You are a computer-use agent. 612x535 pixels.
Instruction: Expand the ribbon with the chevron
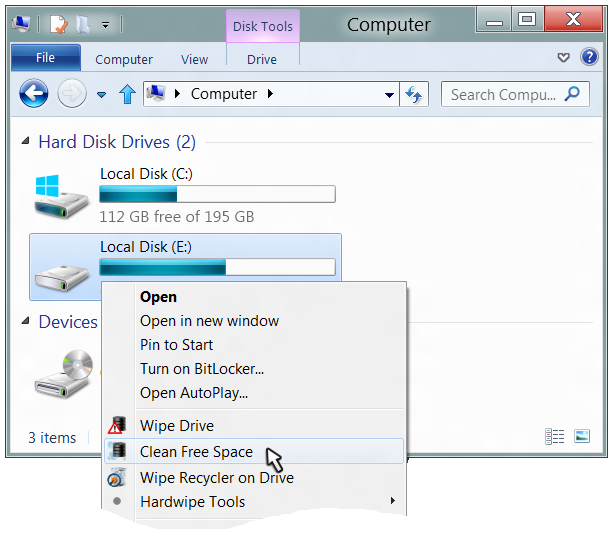click(564, 58)
